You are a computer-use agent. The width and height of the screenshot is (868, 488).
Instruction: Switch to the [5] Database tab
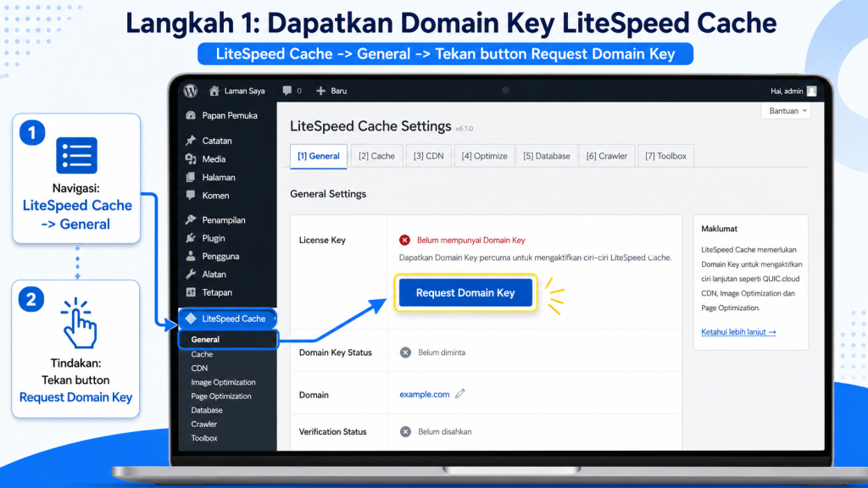[x=547, y=156]
